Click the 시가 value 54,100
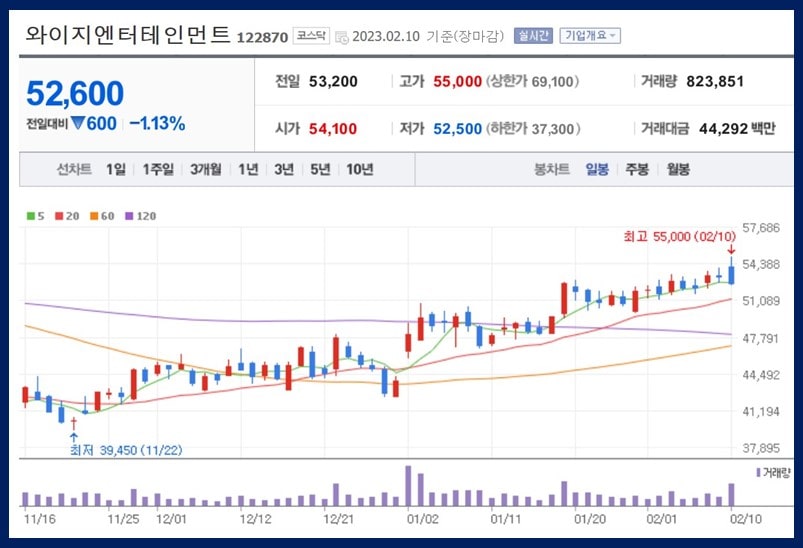 click(x=333, y=129)
